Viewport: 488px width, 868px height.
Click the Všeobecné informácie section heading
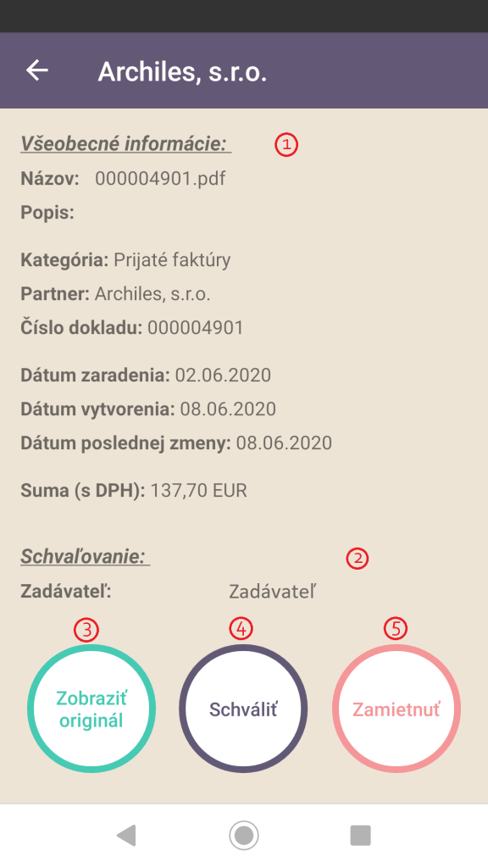tap(125, 143)
